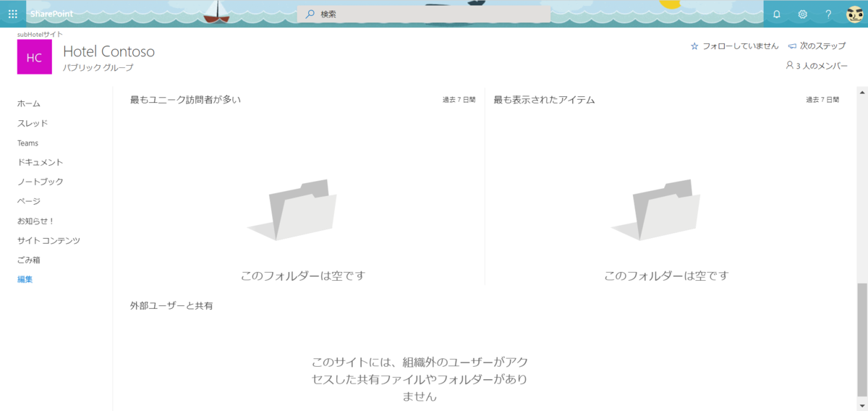Image resolution: width=868 pixels, height=411 pixels.
Task: Click the SharePoint logo text
Action: coord(51,14)
